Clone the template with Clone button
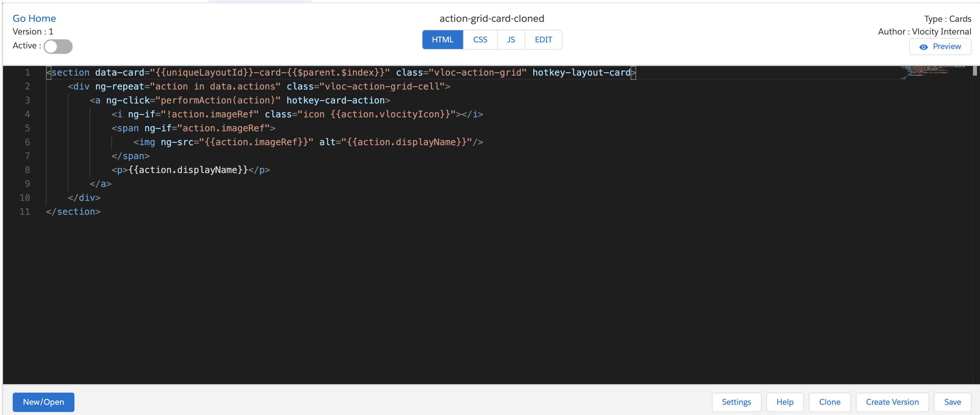 click(x=829, y=402)
